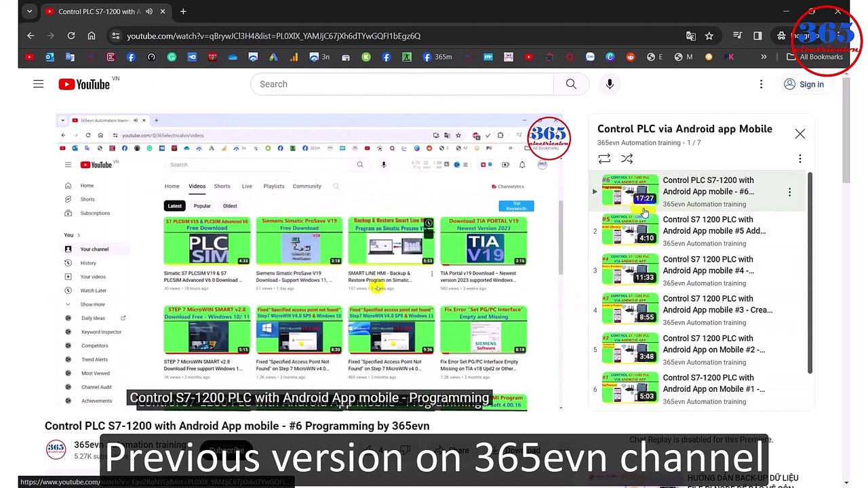Open the orange bar-chart analytics bookmark

click(x=294, y=57)
